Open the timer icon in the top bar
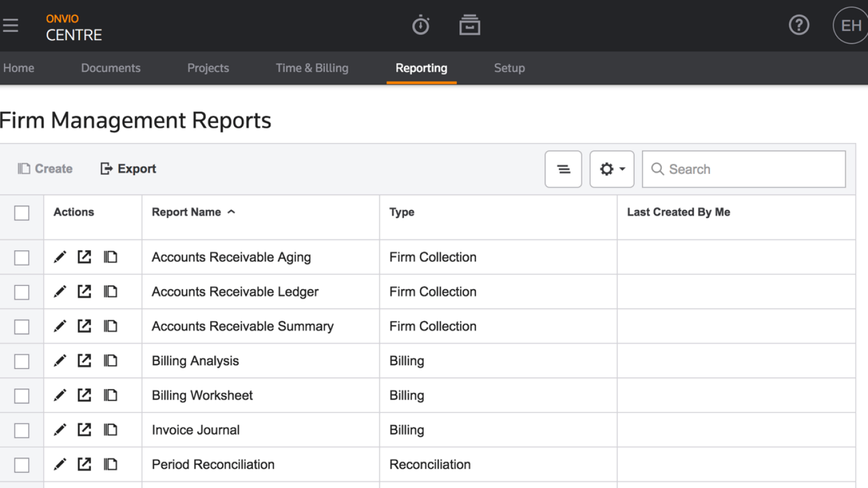 point(421,25)
